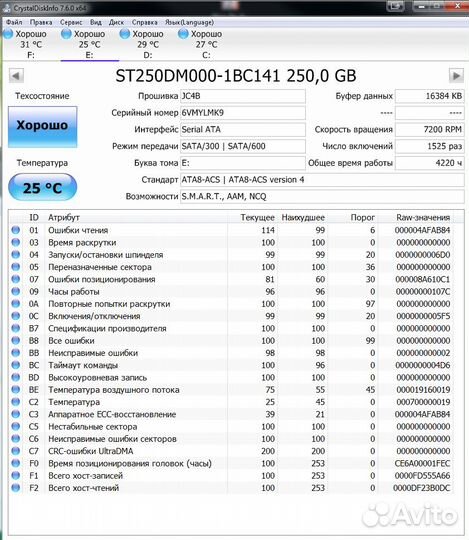
Task: Click status icon of Спецификации производителя row
Action: tap(15, 328)
